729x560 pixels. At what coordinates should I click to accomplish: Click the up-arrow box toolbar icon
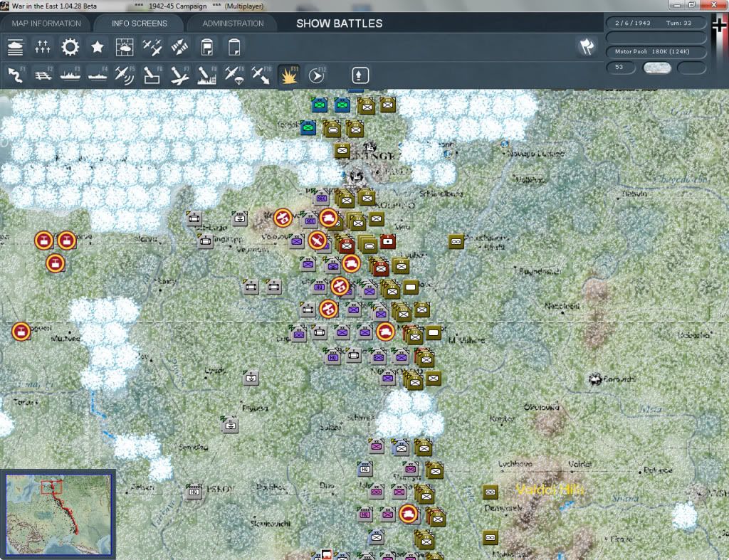360,75
